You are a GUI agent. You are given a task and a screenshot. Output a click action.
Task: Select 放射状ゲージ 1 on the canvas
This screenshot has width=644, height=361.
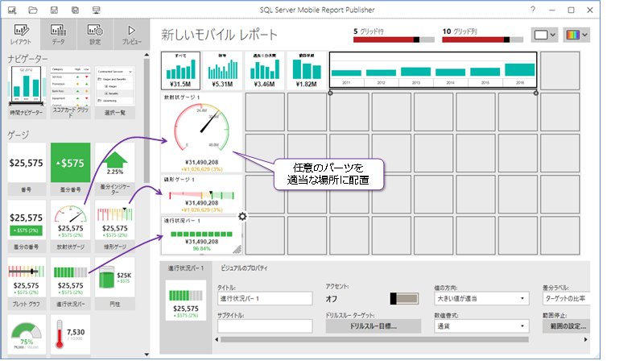pos(202,132)
